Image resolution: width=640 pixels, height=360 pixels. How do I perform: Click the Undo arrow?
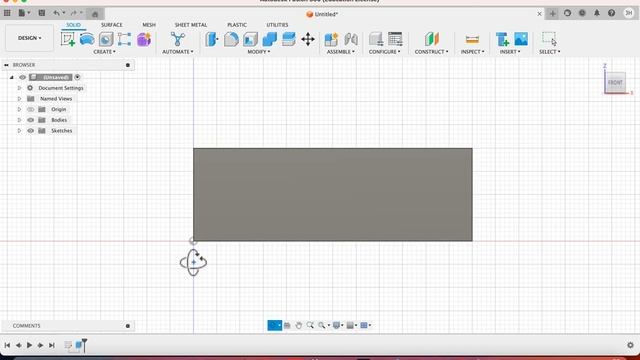[x=56, y=13]
